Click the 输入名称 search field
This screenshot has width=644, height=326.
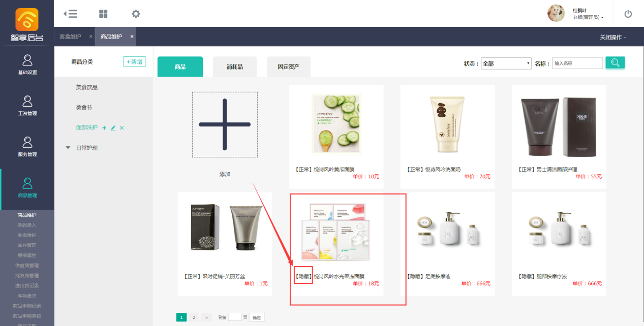point(577,63)
